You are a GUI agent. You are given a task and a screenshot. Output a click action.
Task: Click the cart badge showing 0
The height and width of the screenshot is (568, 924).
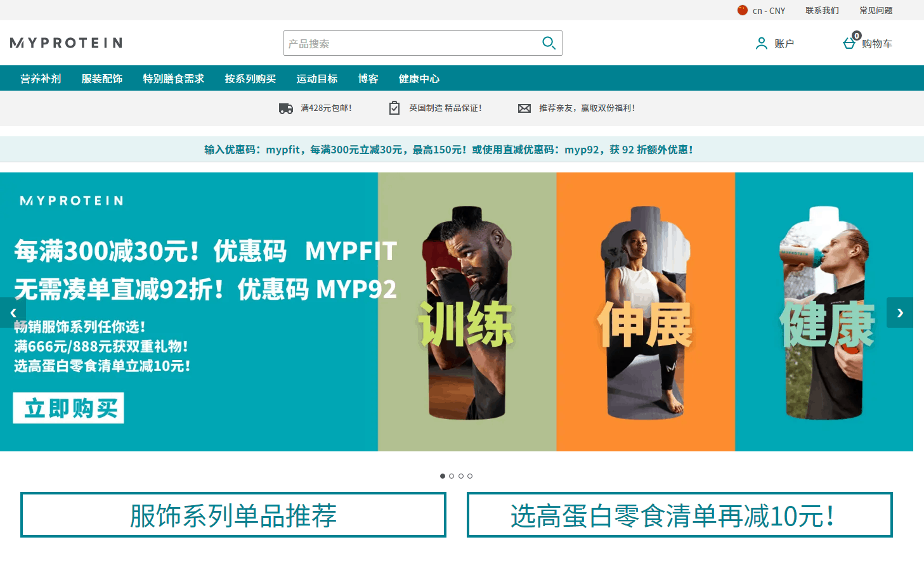coord(857,35)
